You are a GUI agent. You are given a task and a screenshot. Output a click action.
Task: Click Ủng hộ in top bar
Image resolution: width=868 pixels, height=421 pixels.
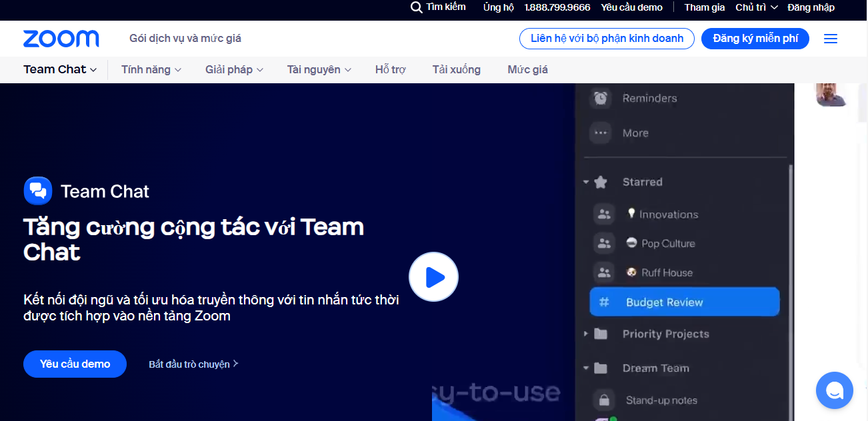pos(499,7)
